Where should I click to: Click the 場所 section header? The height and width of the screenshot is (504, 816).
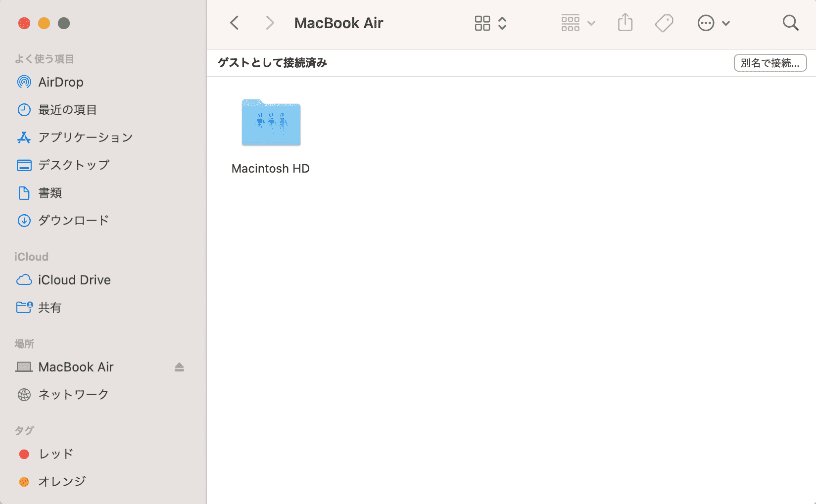(x=24, y=344)
